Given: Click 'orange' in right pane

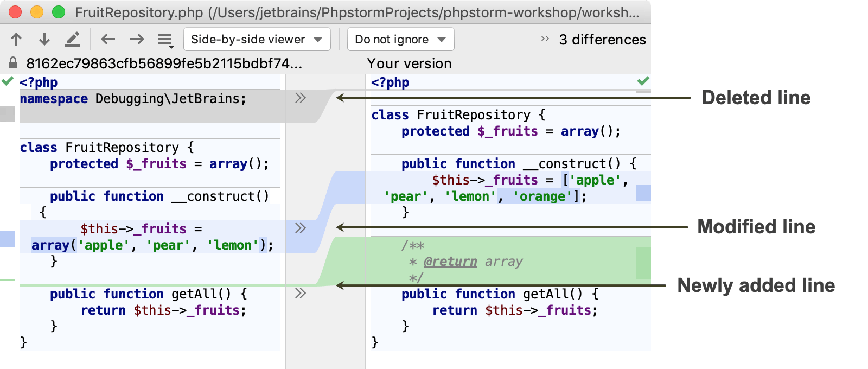Looking at the screenshot, I should [x=542, y=196].
